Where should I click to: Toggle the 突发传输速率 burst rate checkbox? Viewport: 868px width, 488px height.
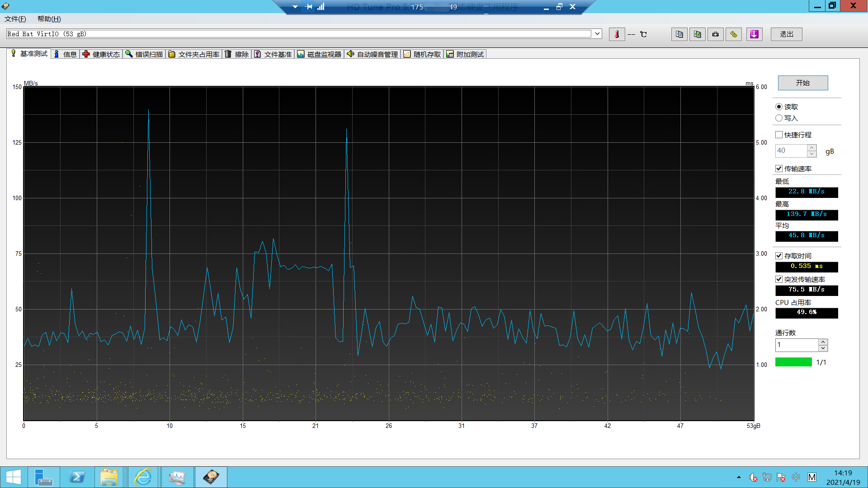779,279
